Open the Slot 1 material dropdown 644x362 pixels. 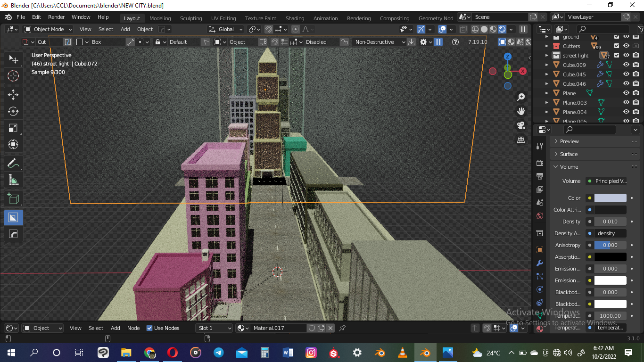point(215,328)
